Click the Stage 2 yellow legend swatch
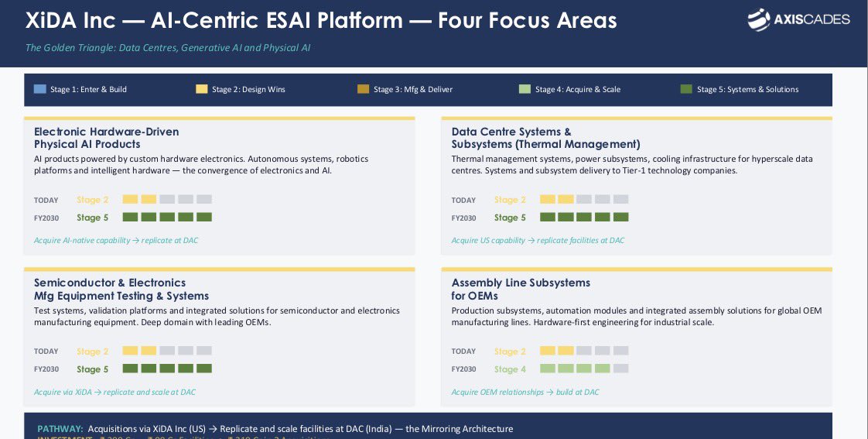Viewport: 868px width, 439px height. click(201, 89)
